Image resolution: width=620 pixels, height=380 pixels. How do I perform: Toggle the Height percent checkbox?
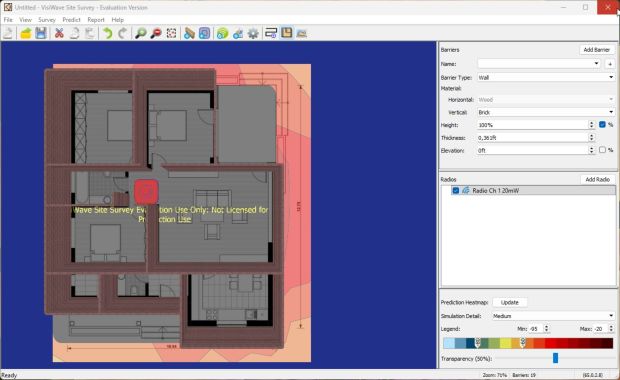[x=602, y=125]
